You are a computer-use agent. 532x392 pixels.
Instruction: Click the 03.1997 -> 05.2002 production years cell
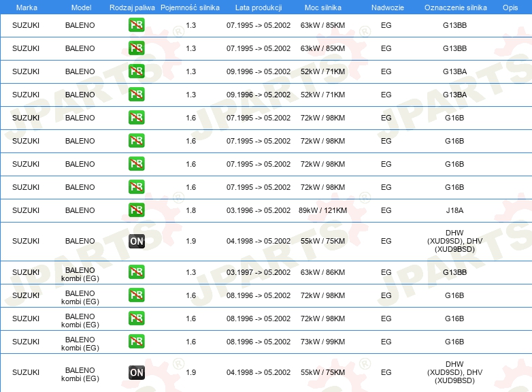[259, 272]
